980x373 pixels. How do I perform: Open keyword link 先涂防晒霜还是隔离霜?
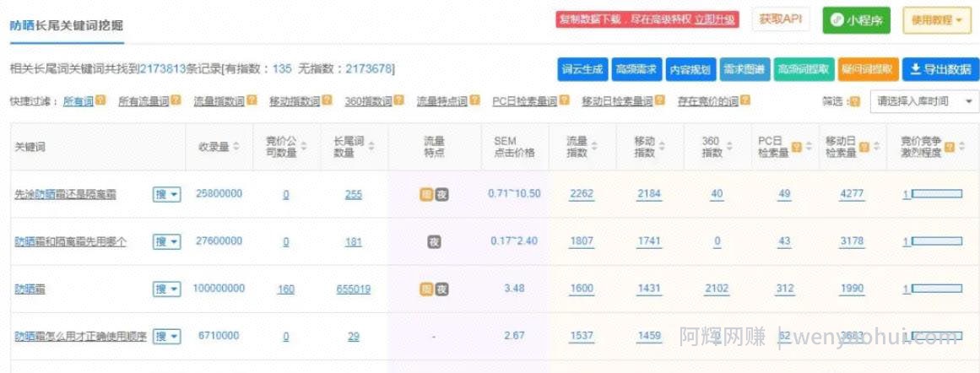pos(66,194)
